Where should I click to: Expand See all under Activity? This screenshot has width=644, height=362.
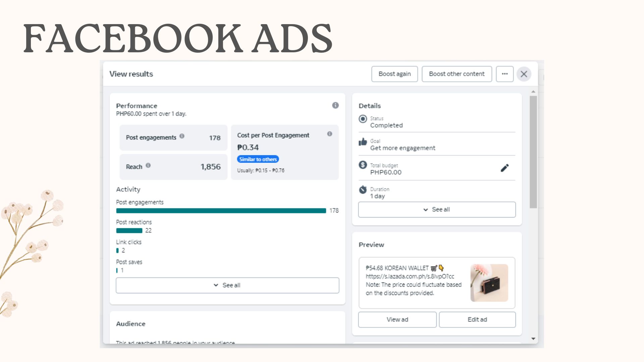(x=227, y=285)
